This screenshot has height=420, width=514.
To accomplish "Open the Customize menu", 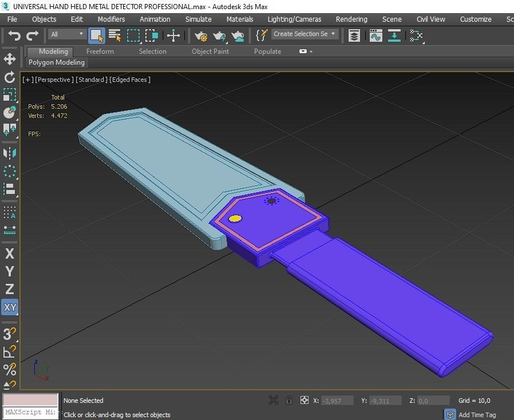I will [x=476, y=19].
